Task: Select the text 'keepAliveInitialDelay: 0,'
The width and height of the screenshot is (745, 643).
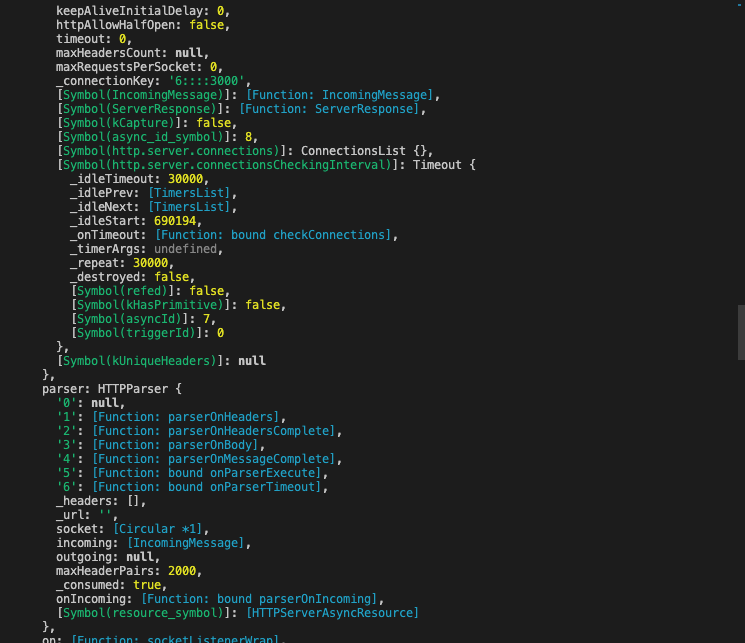Action: 143,11
